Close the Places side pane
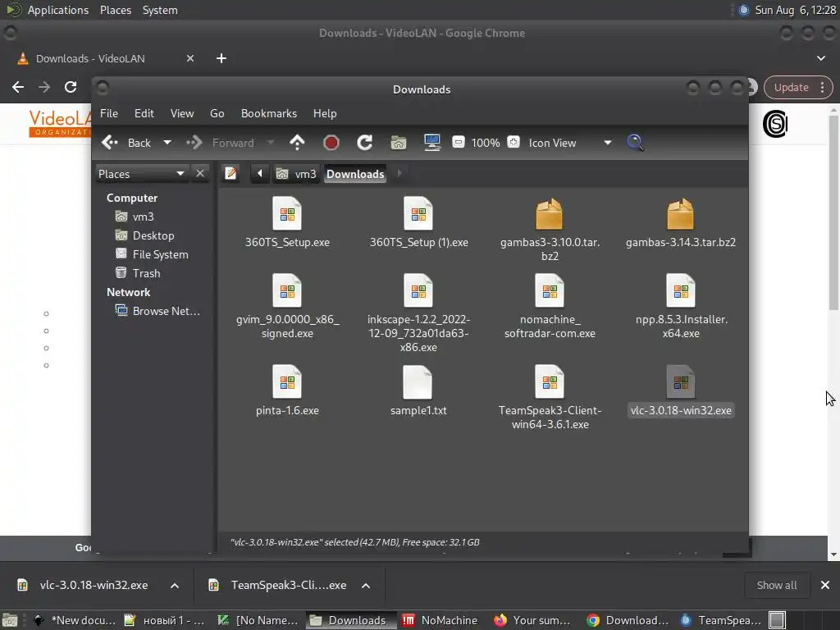 point(200,174)
